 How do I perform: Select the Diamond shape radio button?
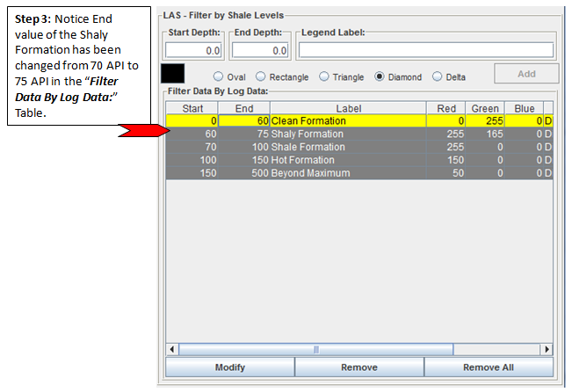coord(380,76)
